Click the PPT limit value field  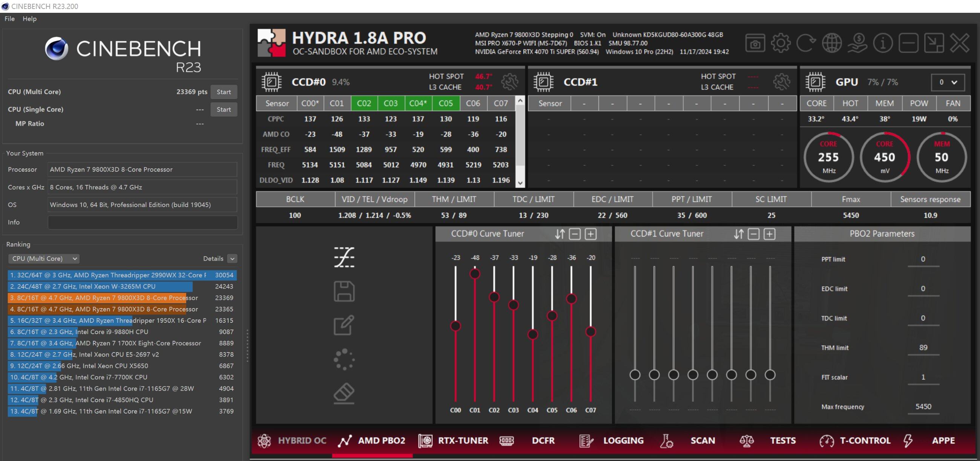pos(923,259)
